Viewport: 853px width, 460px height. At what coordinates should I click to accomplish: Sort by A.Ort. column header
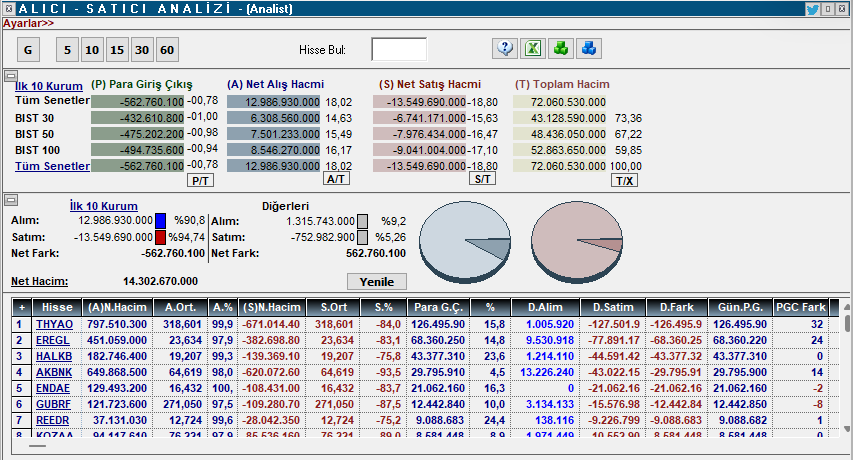[x=181, y=307]
